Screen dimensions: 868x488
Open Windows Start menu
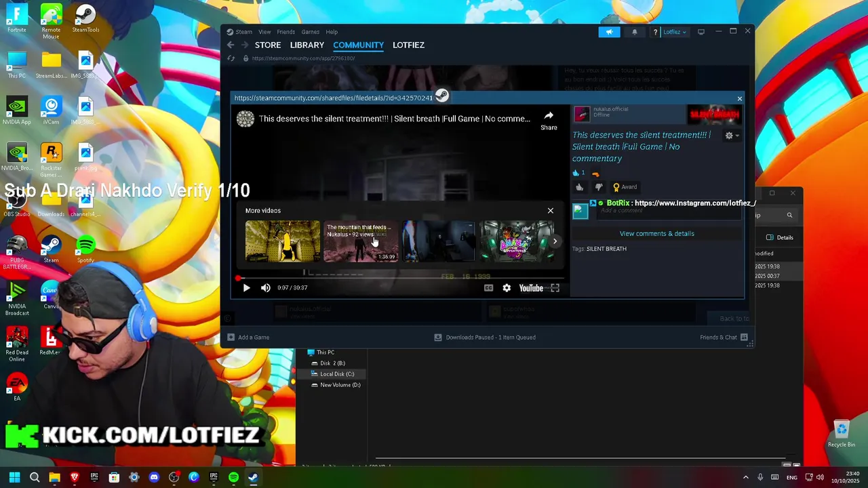point(14,478)
